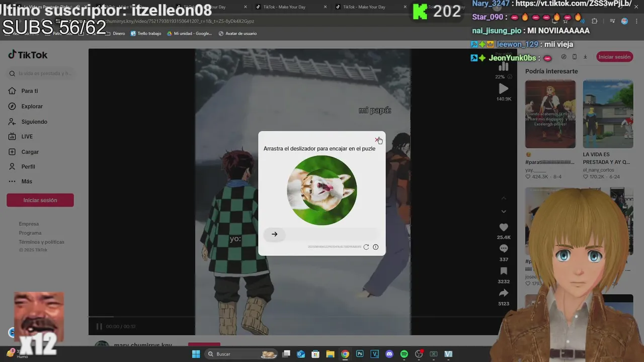Like the video with the heart icon
This screenshot has height=362, width=644.
pos(504,227)
